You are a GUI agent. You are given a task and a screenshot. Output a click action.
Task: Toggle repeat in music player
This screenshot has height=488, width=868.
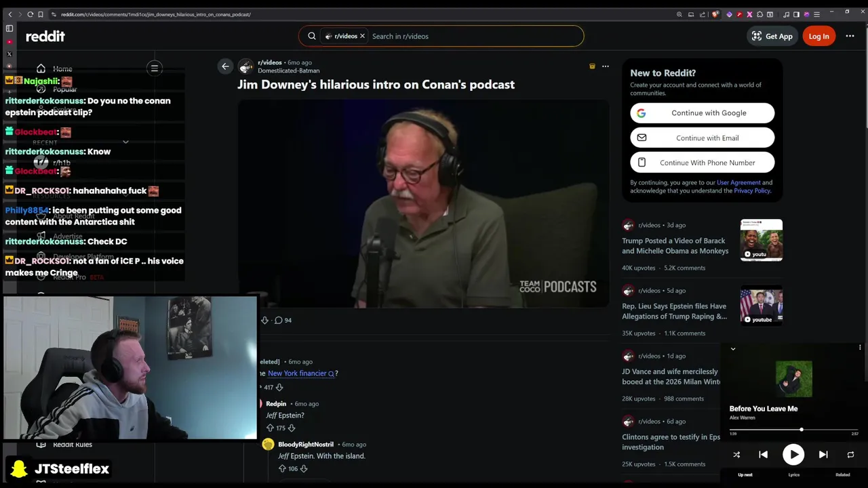point(850,455)
